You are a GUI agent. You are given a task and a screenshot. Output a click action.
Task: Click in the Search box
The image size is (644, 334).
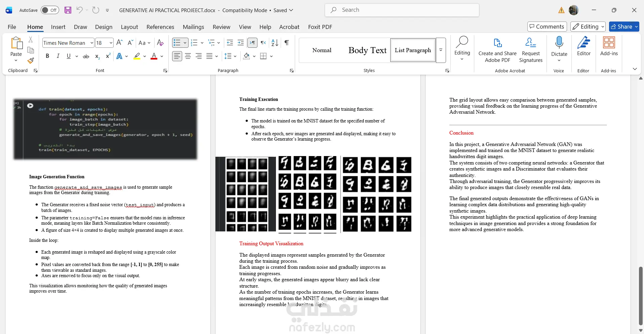pyautogui.click(x=402, y=10)
